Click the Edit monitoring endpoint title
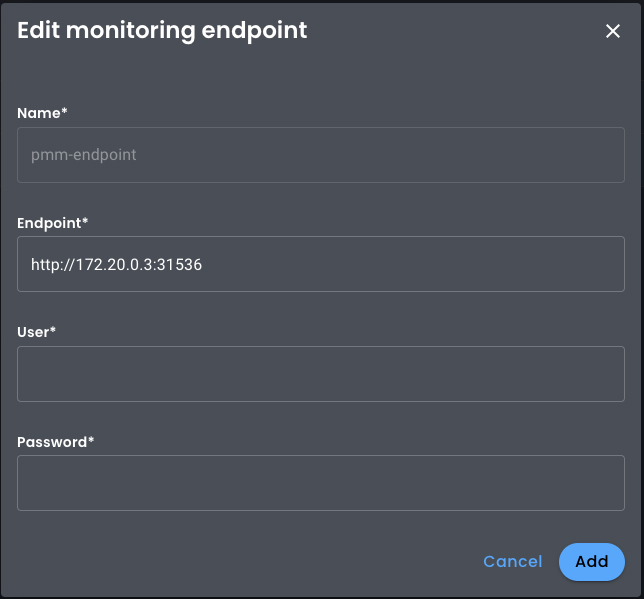The height and width of the screenshot is (599, 644). (x=162, y=31)
